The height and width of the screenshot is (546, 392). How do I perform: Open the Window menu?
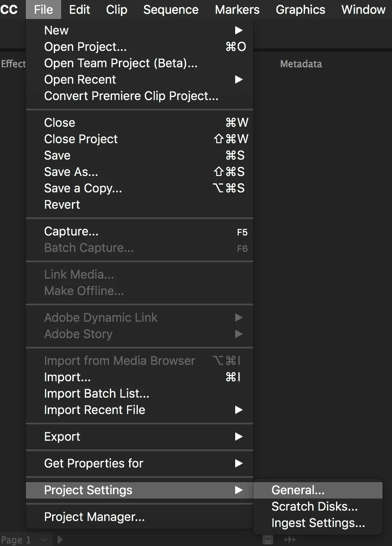364,9
